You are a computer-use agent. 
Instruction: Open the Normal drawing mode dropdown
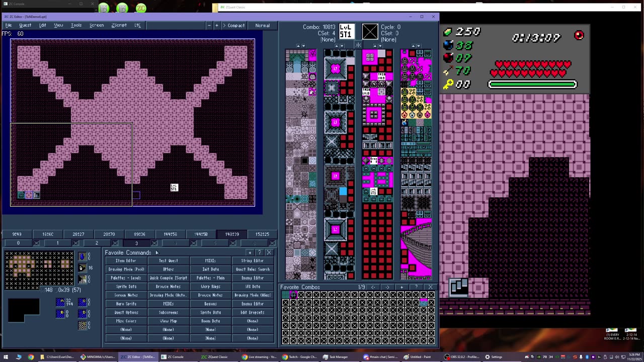pos(262,25)
